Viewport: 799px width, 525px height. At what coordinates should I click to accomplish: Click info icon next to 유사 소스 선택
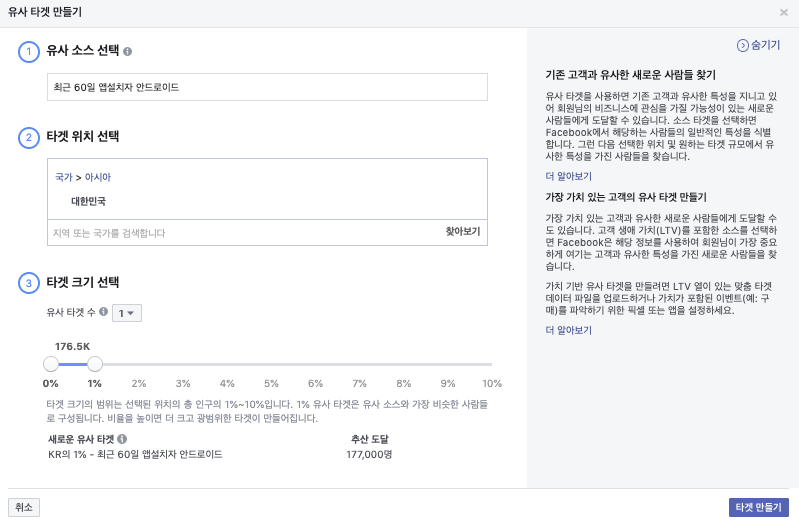coord(127,51)
